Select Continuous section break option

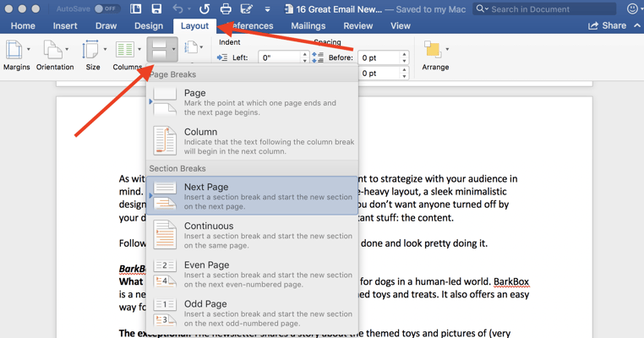252,235
